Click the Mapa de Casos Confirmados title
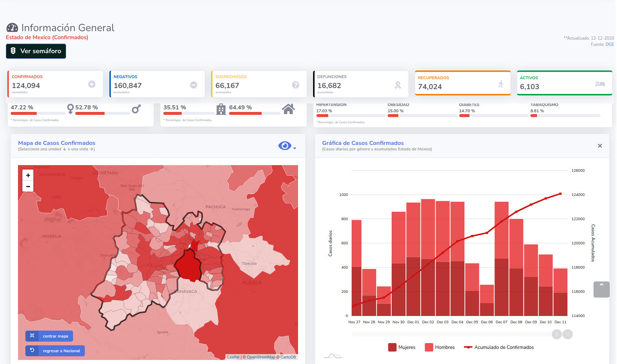This screenshot has width=617, height=364. [x=57, y=143]
